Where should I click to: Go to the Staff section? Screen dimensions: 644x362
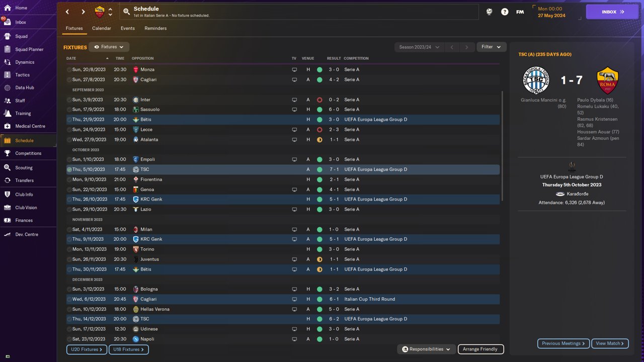(20, 101)
